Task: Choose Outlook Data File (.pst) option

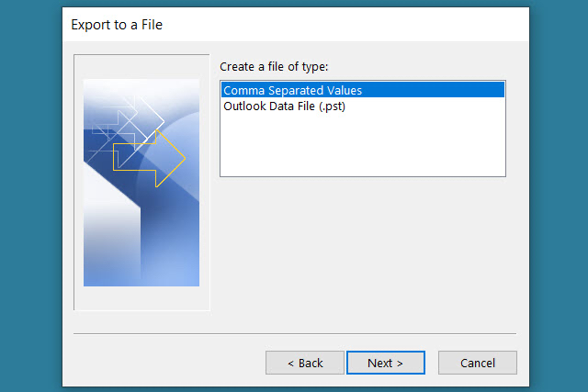Action: point(284,106)
